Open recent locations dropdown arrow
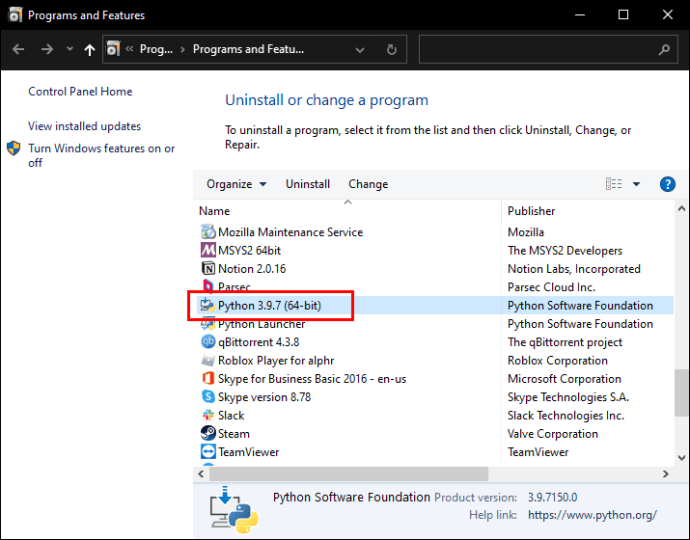Viewport: 690px width, 540px height. [x=70, y=49]
